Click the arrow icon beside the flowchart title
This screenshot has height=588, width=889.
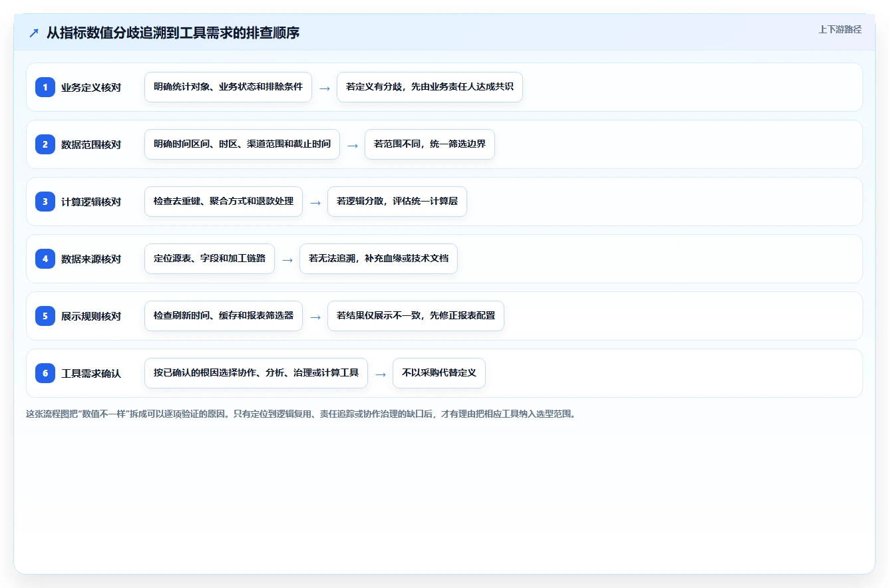click(x=33, y=33)
